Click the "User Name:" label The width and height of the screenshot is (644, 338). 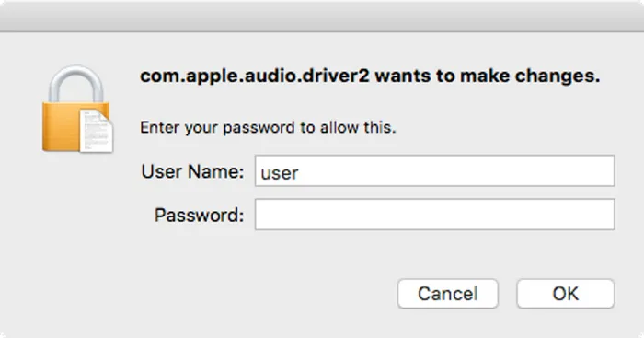pyautogui.click(x=192, y=171)
